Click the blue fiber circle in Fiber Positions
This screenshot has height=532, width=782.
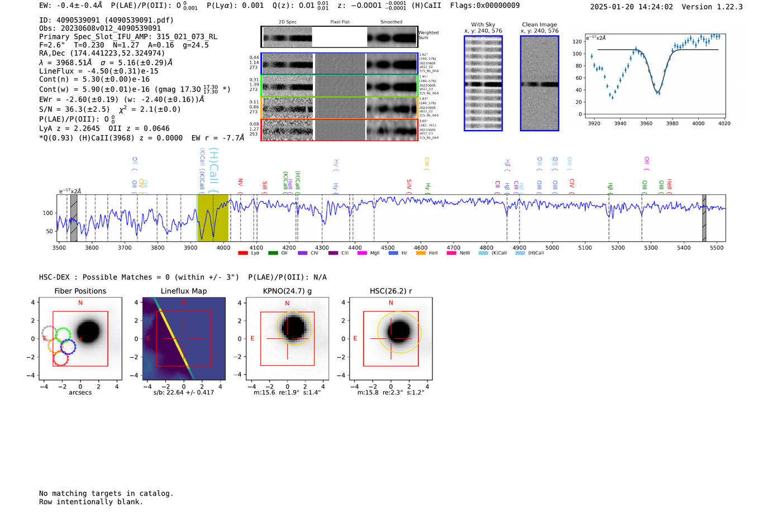pos(68,347)
